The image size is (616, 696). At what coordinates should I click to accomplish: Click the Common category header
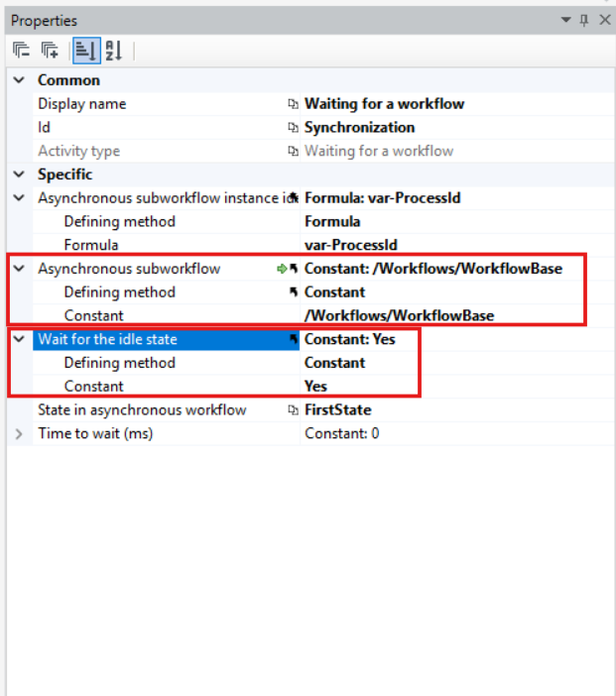click(x=68, y=80)
